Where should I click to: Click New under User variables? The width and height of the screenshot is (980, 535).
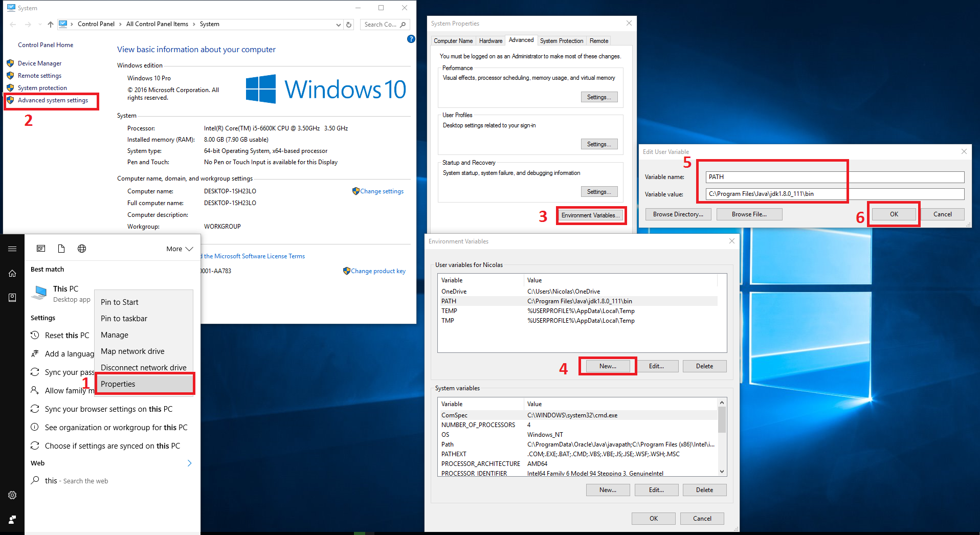click(608, 366)
